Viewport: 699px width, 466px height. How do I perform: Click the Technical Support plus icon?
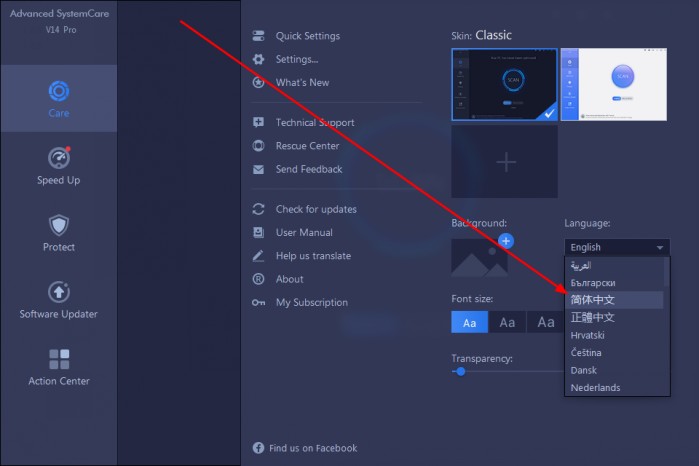click(x=259, y=122)
